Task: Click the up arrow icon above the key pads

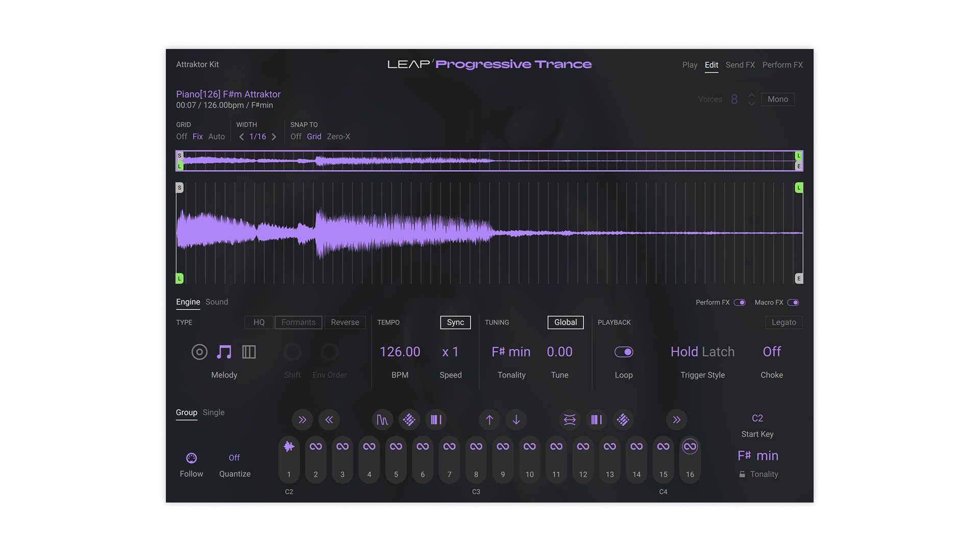Action: point(489,420)
